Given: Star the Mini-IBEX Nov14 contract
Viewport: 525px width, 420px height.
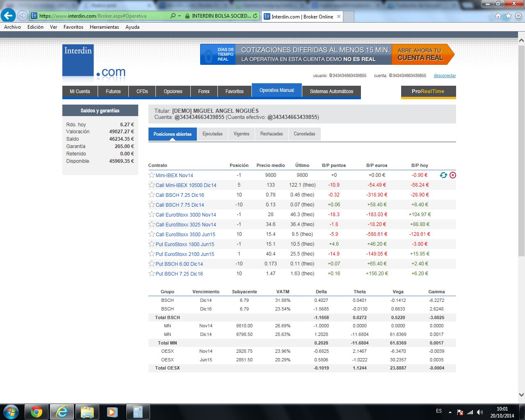Looking at the screenshot, I should (x=152, y=175).
